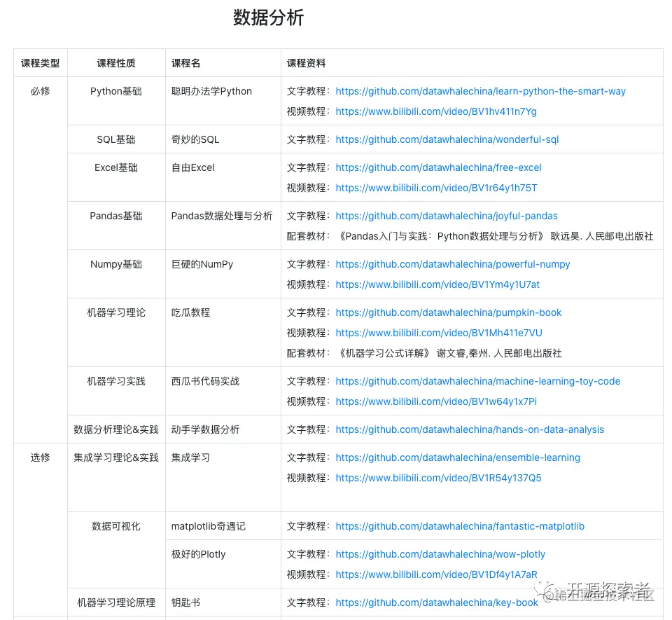
Task: Open the powerful-numpy GitHub link
Action: click(x=453, y=264)
